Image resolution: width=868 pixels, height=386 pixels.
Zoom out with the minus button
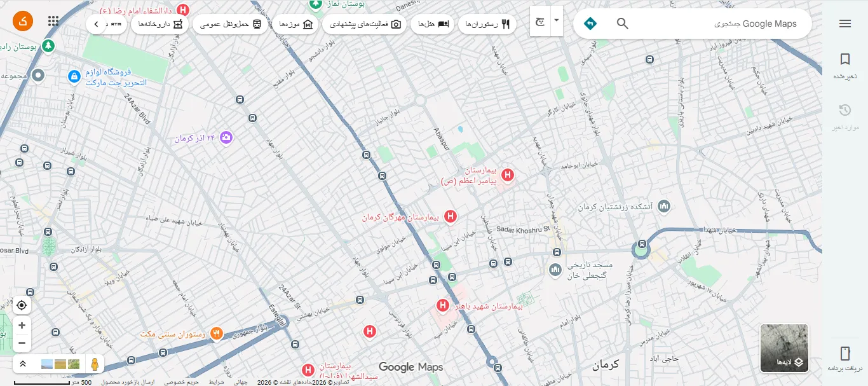22,343
